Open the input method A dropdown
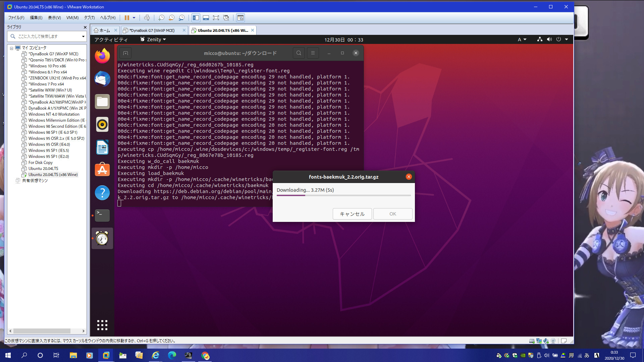The height and width of the screenshot is (362, 644). pyautogui.click(x=522, y=40)
